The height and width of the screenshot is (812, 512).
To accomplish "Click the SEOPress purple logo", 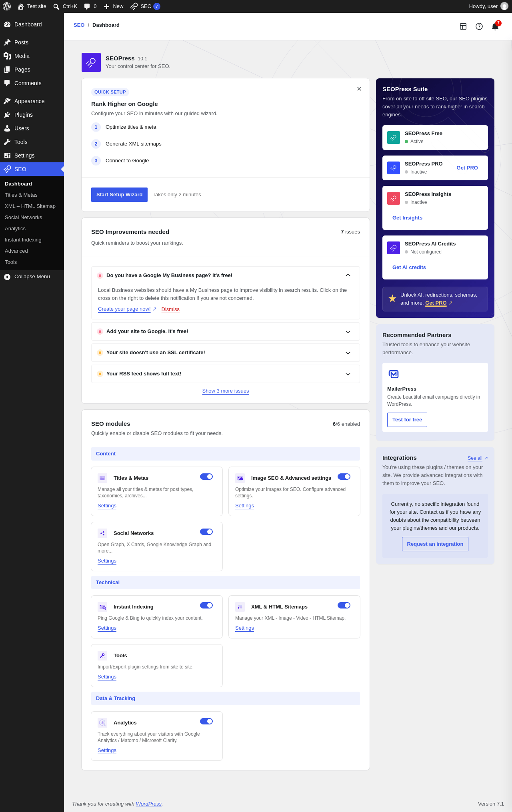I will coord(91,62).
